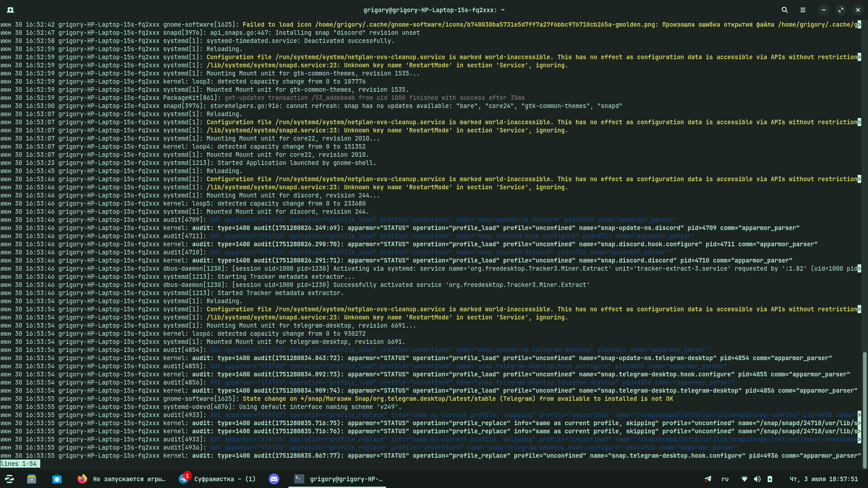Restore the terminal window size

pos(840,10)
